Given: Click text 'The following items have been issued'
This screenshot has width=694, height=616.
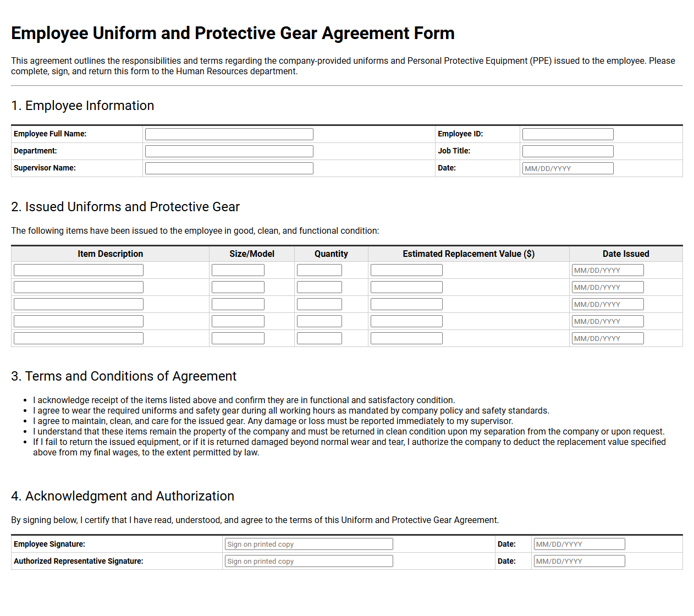Looking at the screenshot, I should coord(195,231).
